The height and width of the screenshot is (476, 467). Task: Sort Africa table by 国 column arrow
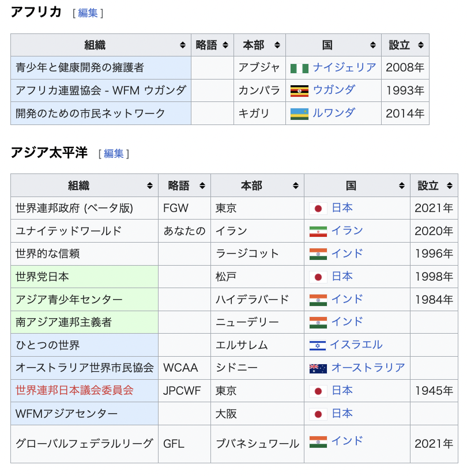tap(373, 45)
